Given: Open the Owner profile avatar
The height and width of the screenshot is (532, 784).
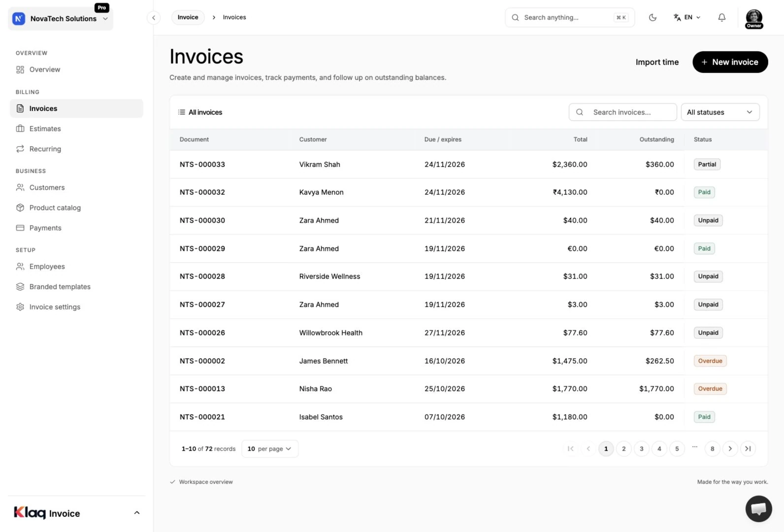Looking at the screenshot, I should [754, 19].
